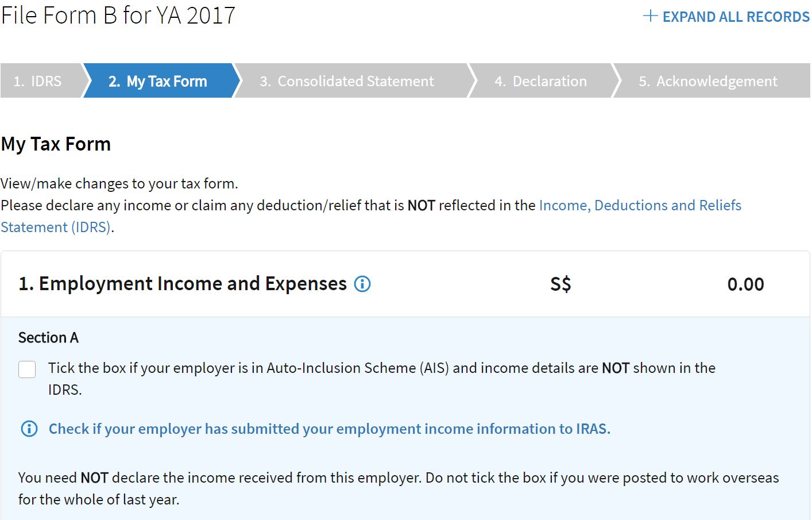Click the S$ currency label
Screen dimensions: 812x520
tap(560, 284)
